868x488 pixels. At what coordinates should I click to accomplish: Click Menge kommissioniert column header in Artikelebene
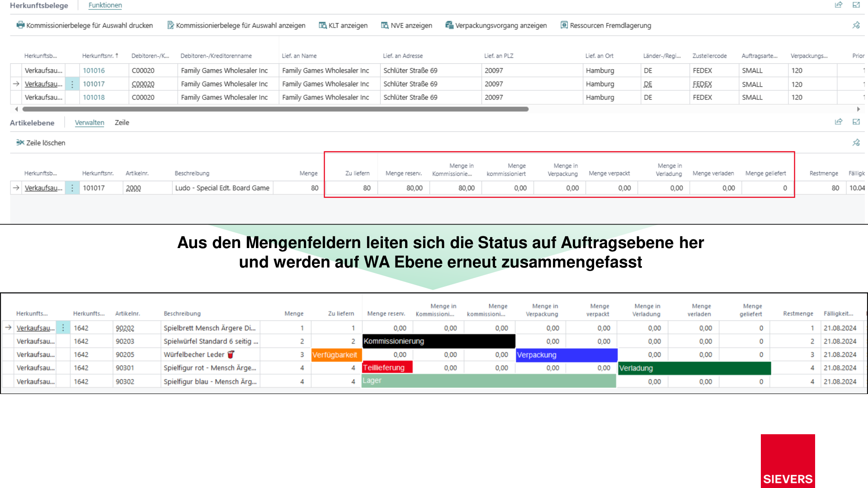point(506,170)
